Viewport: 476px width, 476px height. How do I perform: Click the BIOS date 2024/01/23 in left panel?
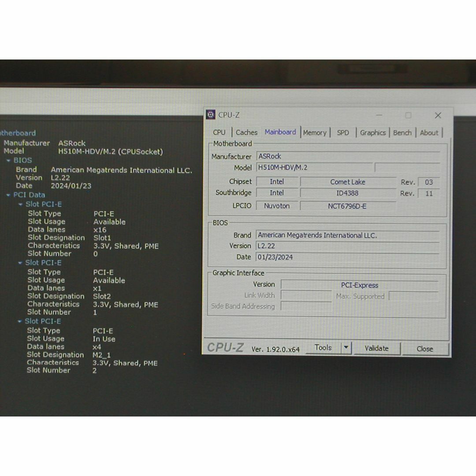click(x=71, y=186)
